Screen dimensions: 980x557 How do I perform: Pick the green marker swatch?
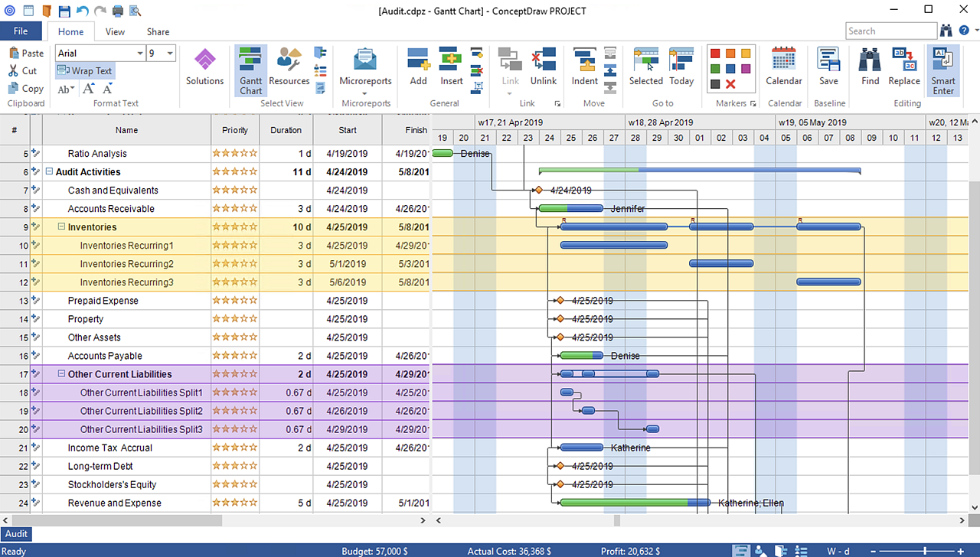coord(715,69)
